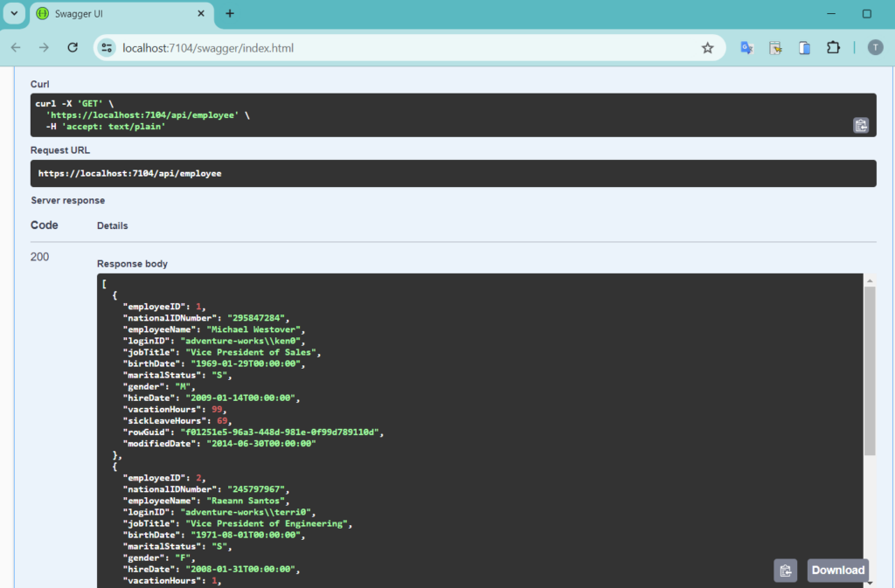
Task: Click the 'Curl' section label
Action: tap(40, 85)
